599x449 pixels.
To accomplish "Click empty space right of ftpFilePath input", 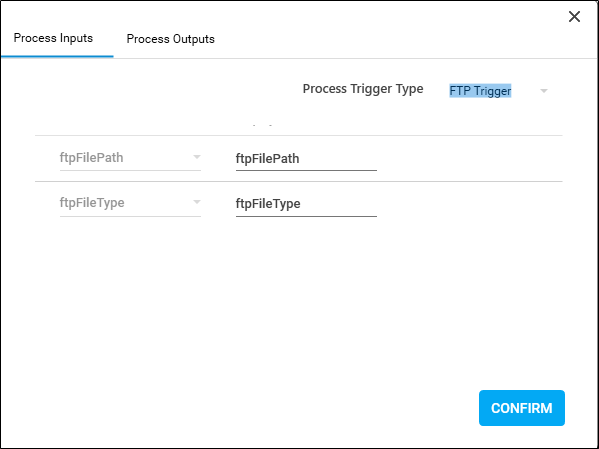I will (x=470, y=159).
